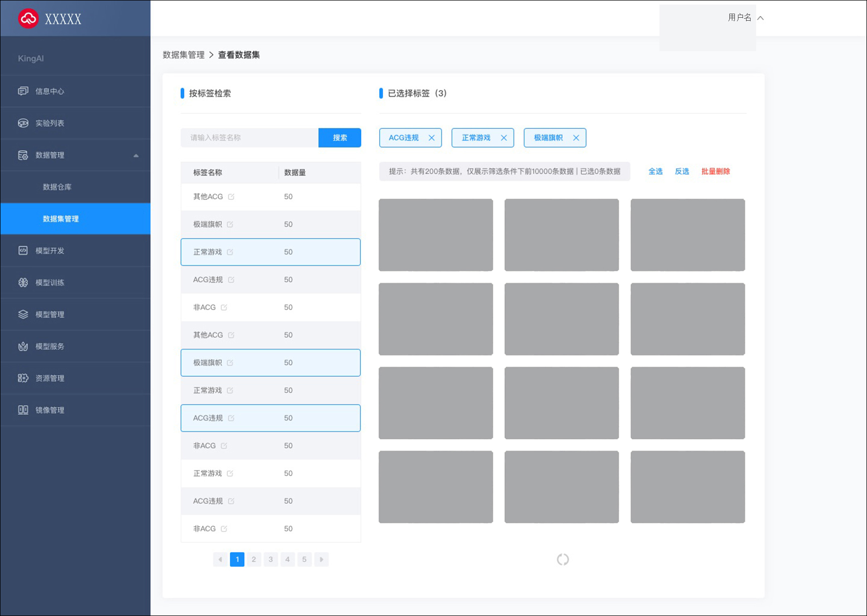Click the 模型管理 layers icon
This screenshot has width=867, height=616.
click(x=23, y=314)
